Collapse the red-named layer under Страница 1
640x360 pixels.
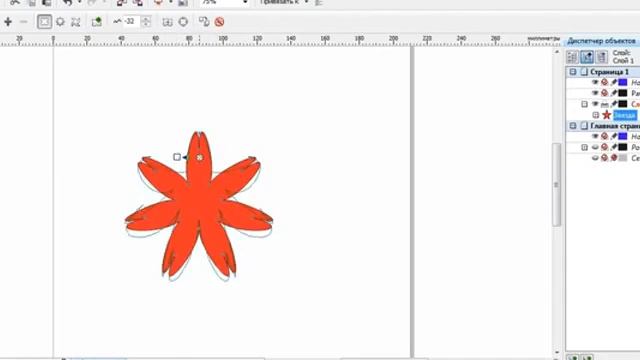pos(584,104)
